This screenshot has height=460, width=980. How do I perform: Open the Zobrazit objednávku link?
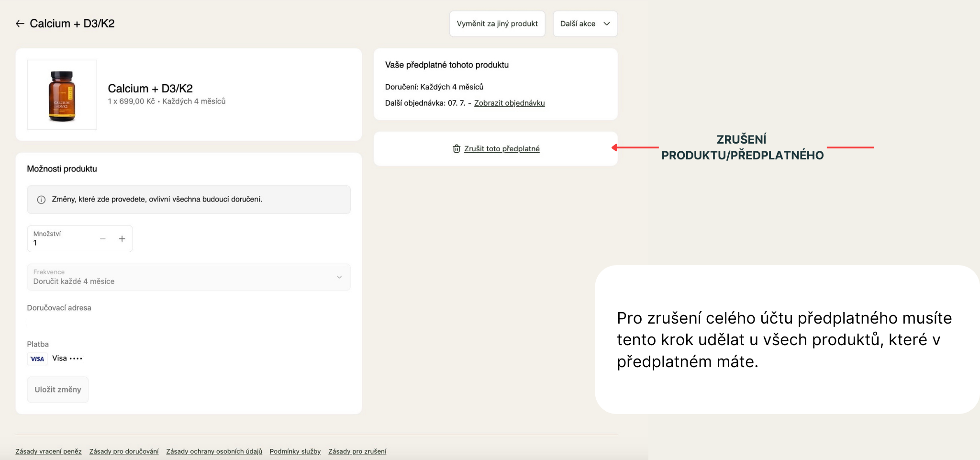[509, 103]
